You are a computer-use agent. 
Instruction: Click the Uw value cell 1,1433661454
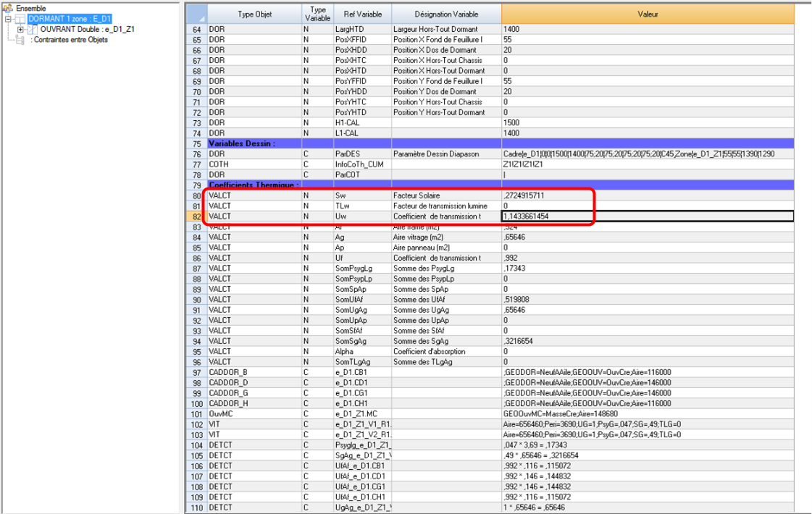click(647, 216)
